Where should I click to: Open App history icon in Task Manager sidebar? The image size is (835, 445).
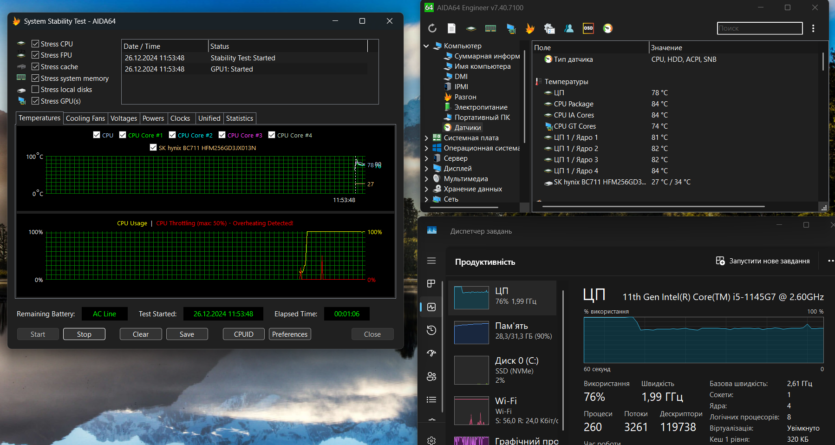(431, 330)
